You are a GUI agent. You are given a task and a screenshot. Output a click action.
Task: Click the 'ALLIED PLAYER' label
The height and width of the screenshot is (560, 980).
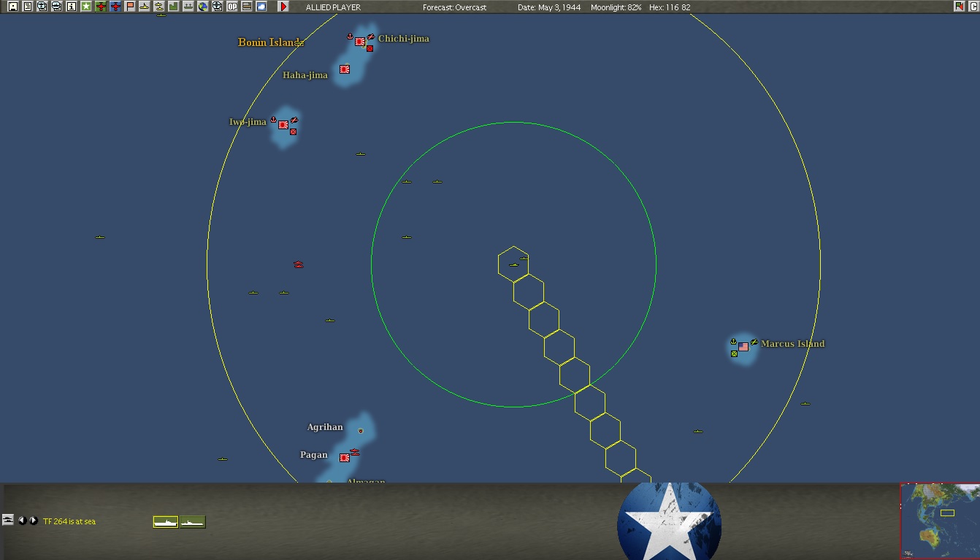click(x=333, y=7)
